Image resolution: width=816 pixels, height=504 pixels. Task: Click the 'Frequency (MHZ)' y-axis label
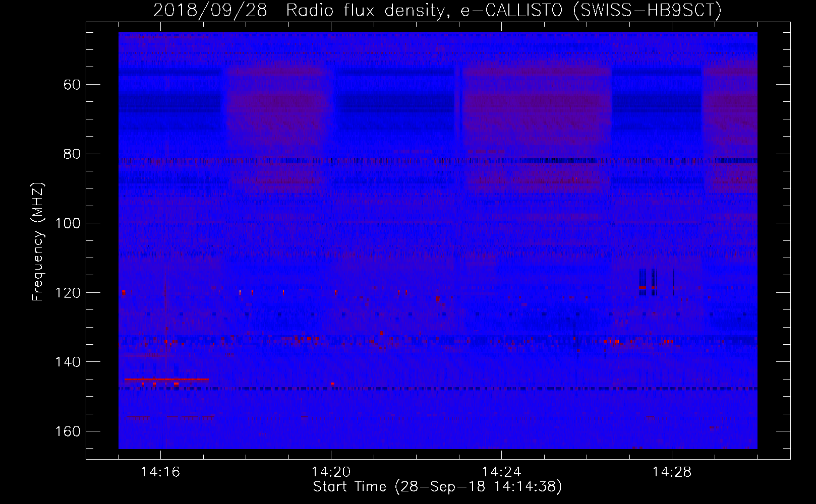38,241
